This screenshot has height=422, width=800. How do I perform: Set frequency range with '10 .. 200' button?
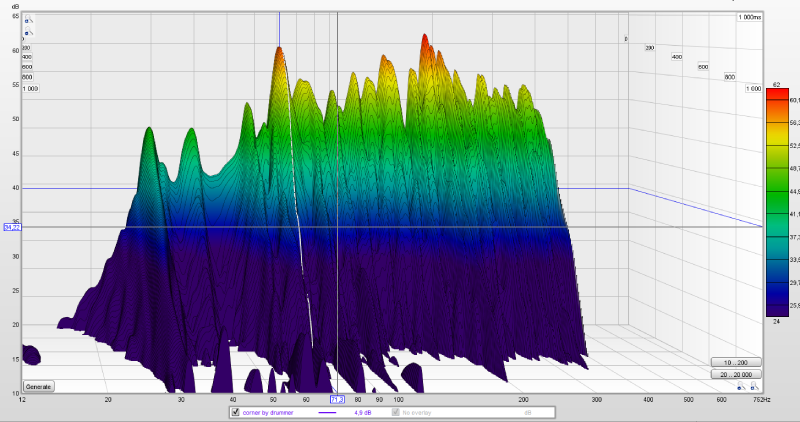(736, 361)
